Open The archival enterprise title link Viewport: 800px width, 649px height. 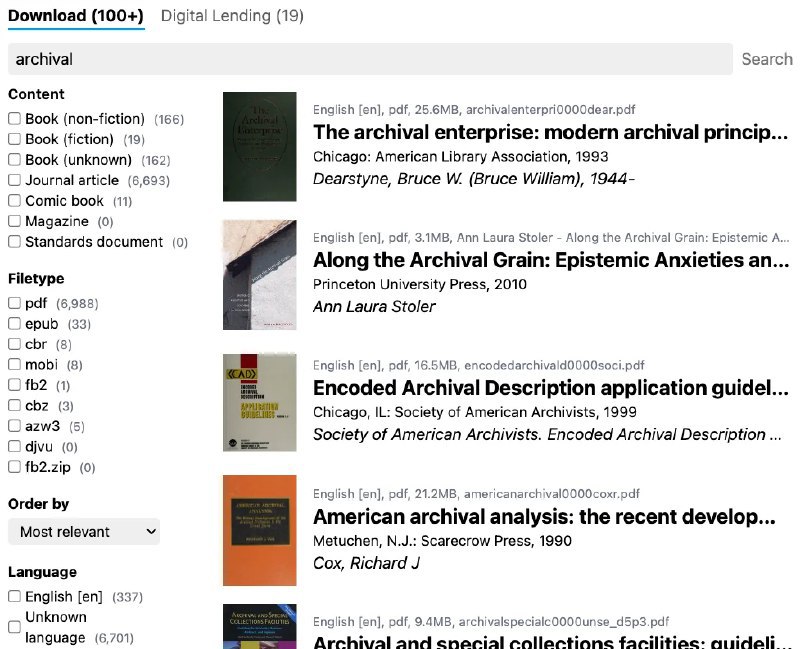[550, 133]
